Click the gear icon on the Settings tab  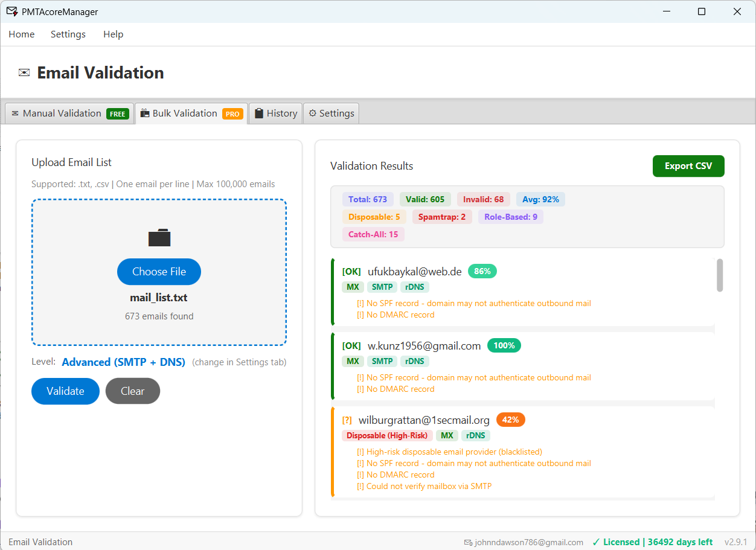[x=313, y=113]
